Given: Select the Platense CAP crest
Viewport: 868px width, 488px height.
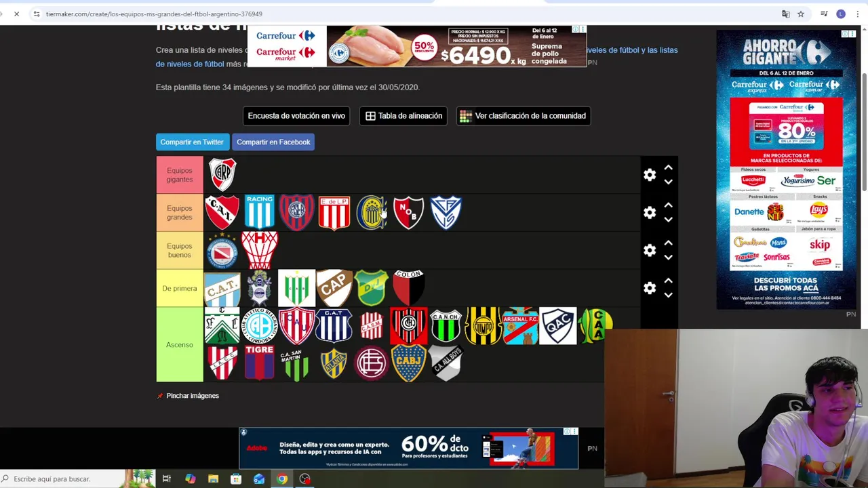Looking at the screenshot, I should (334, 289).
